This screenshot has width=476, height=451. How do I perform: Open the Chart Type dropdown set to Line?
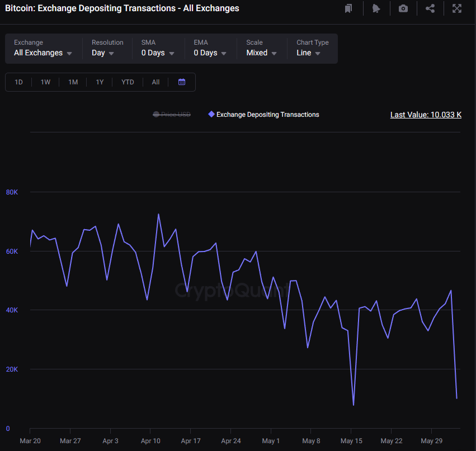coord(313,49)
